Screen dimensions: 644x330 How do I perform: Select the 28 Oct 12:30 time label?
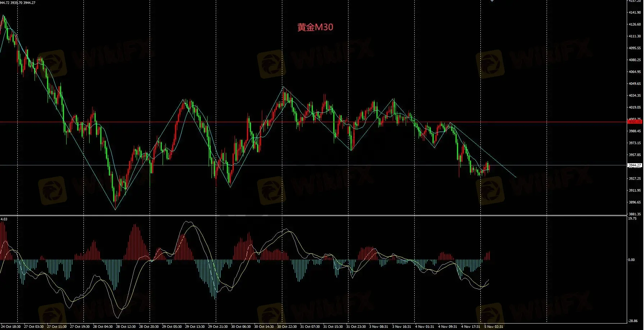point(126,327)
